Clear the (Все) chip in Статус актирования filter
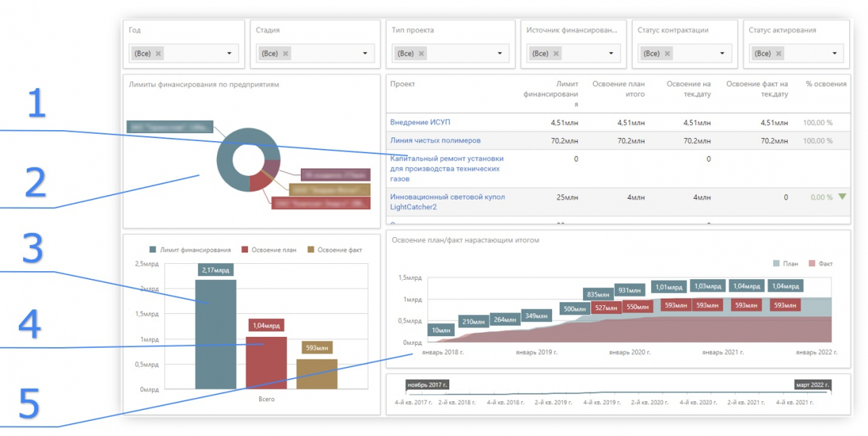This screenshot has height=436, width=868. pos(778,54)
